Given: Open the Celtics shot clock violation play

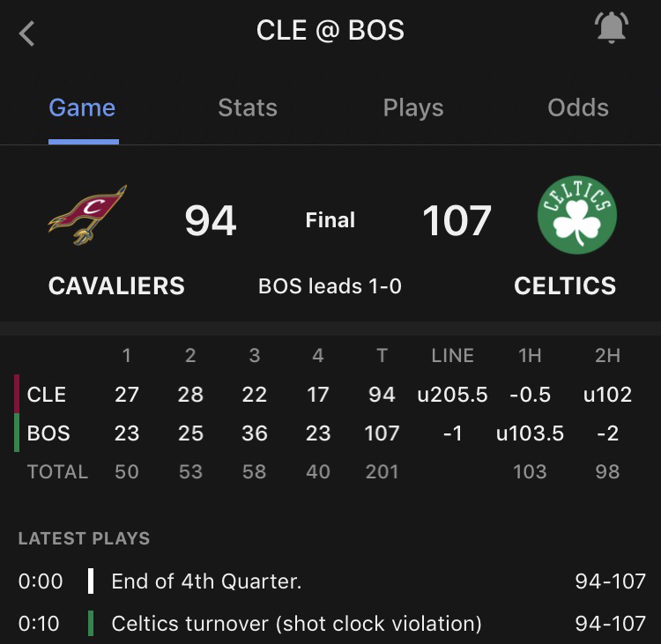Looking at the screenshot, I should [x=330, y=624].
